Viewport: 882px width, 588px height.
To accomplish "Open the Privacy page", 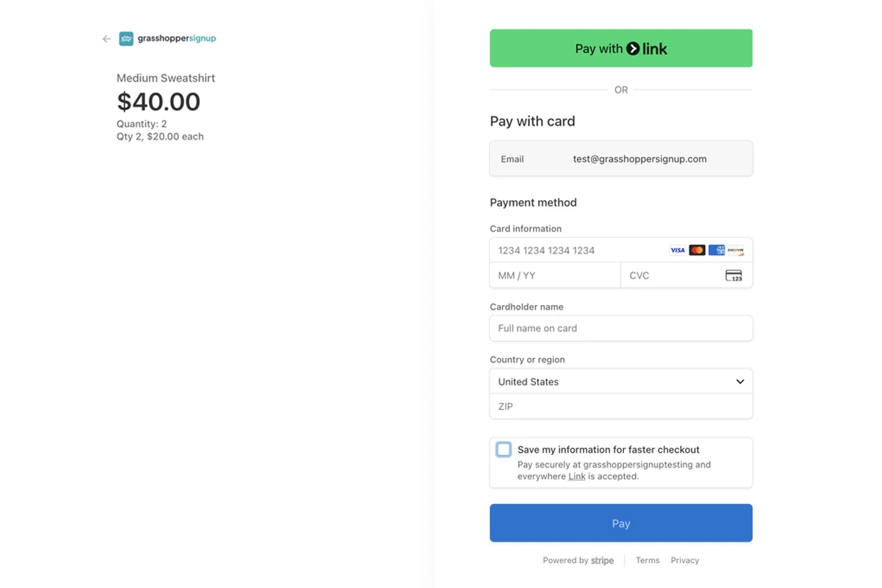I will coord(684,560).
